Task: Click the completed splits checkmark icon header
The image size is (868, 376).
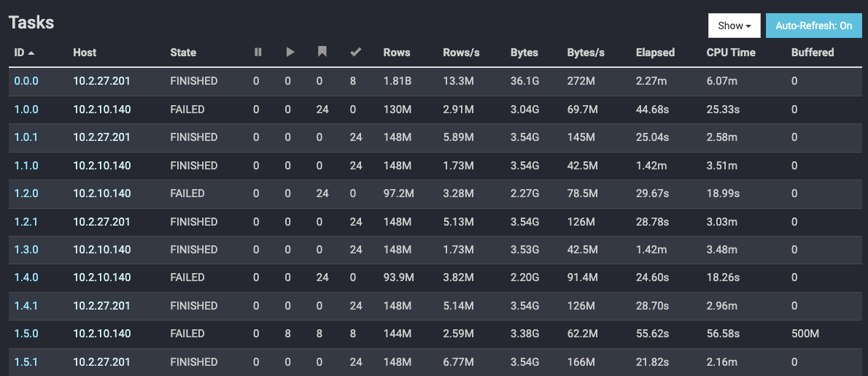Action: (356, 52)
